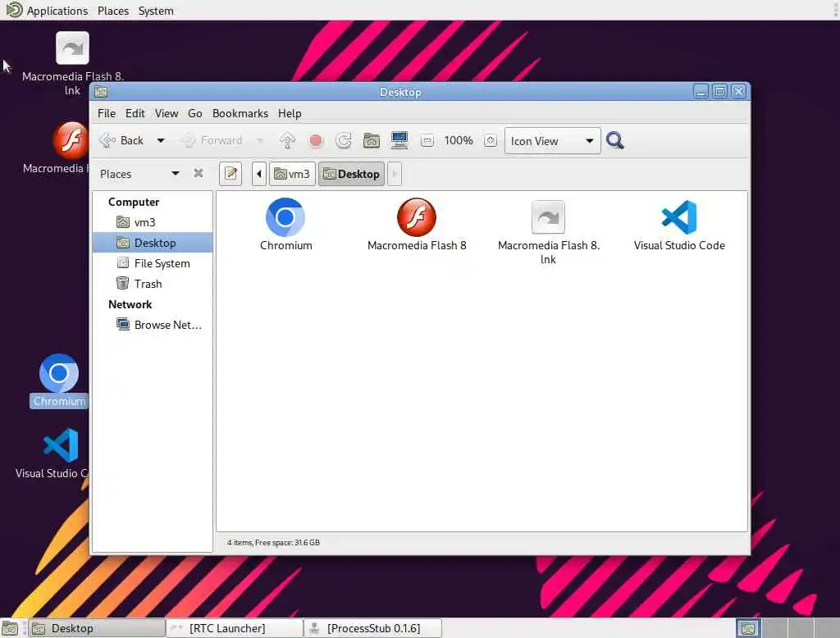Image resolution: width=840 pixels, height=638 pixels.
Task: Reset zoom via the 100% label
Action: coord(458,141)
